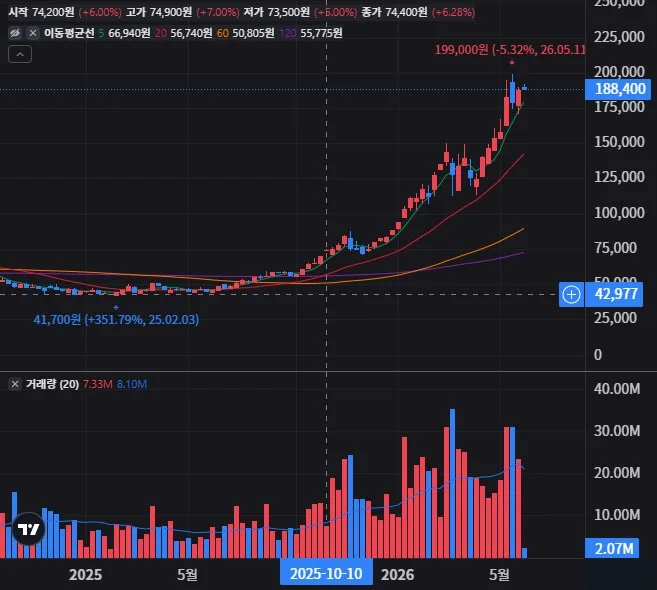Click the 2026 time axis label
657x590 pixels.
click(397, 575)
